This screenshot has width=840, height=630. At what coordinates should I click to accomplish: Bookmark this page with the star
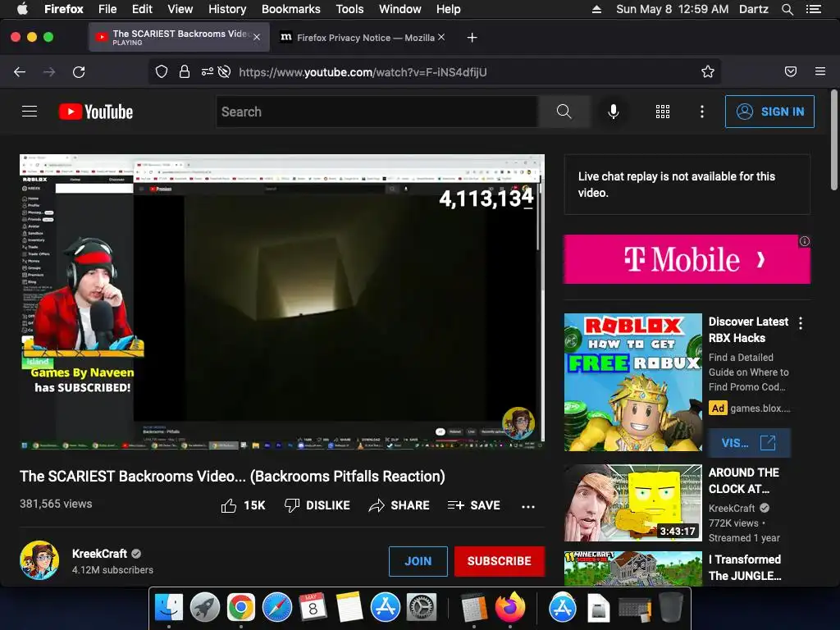(x=708, y=72)
